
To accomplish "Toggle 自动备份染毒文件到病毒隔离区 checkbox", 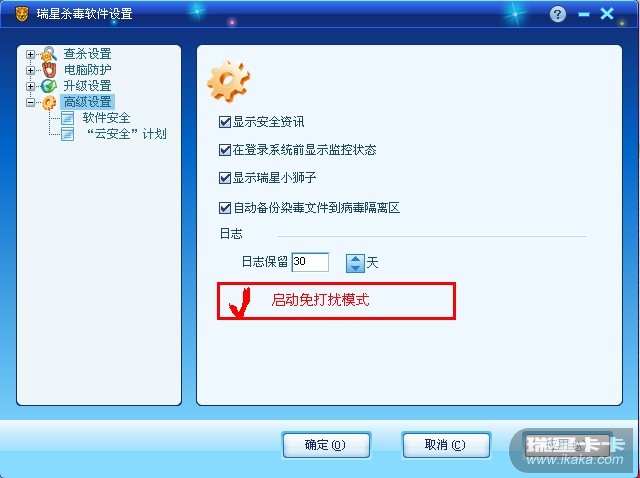I will point(225,208).
